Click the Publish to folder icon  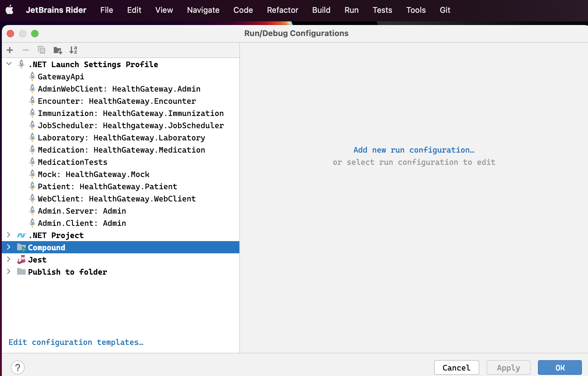(21, 272)
